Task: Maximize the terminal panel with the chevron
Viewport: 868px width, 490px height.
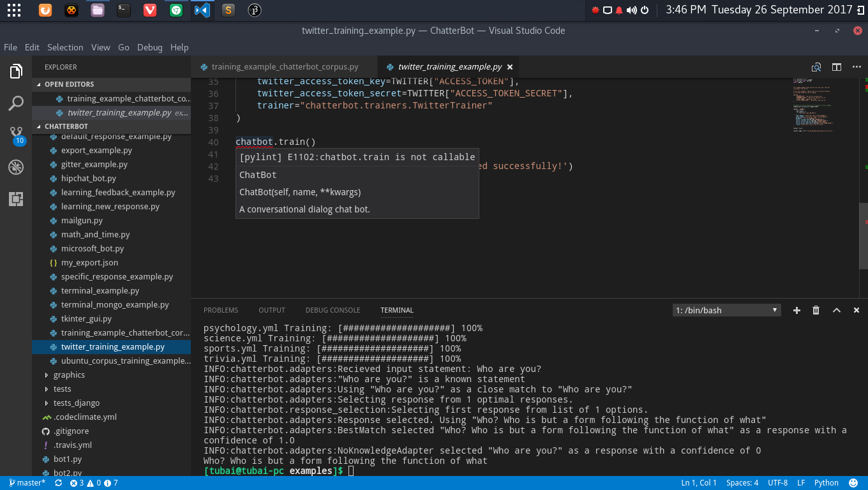Action: (x=837, y=310)
